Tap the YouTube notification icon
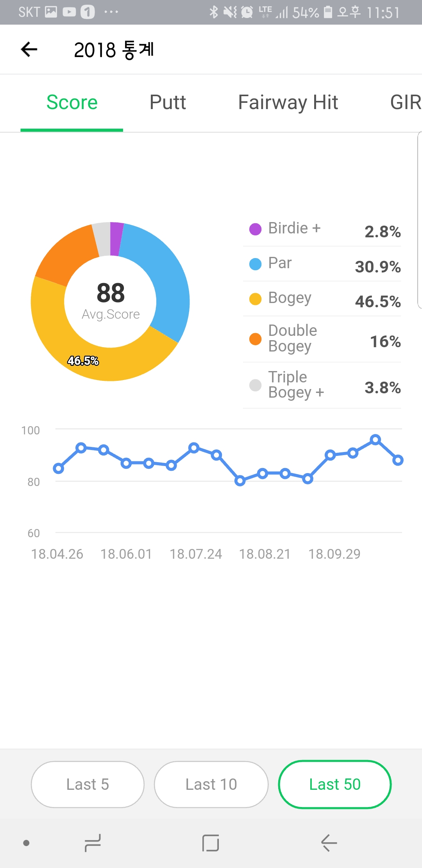422x868 pixels. 69,12
